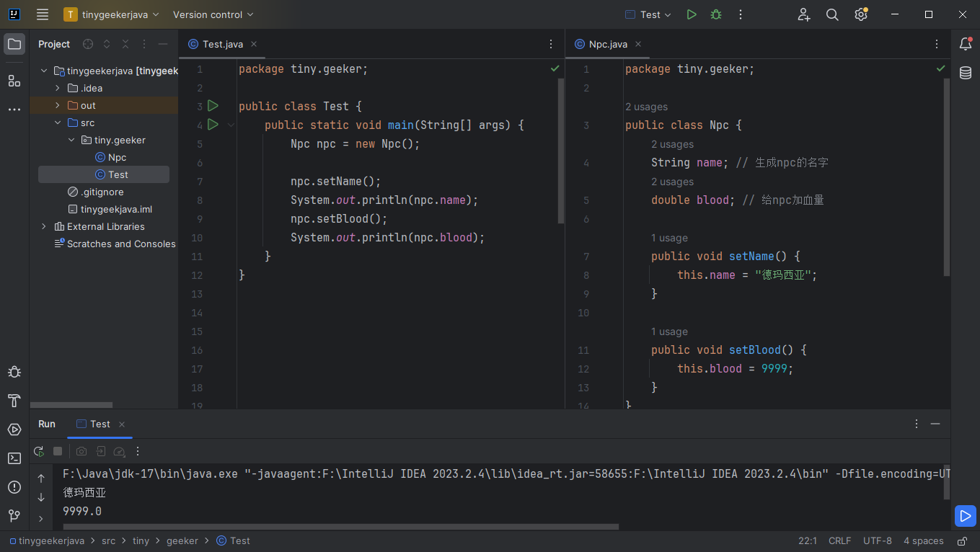Open right editor tabs options menu
The image size is (980, 552).
[937, 44]
